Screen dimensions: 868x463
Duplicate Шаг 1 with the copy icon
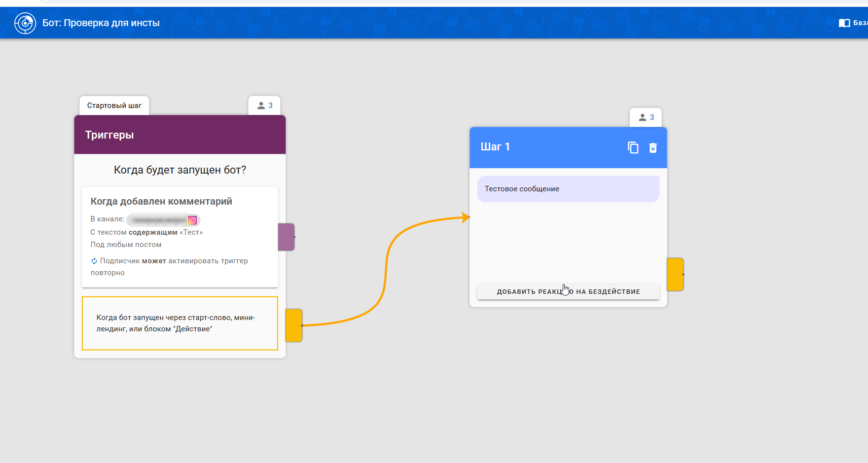[633, 147]
